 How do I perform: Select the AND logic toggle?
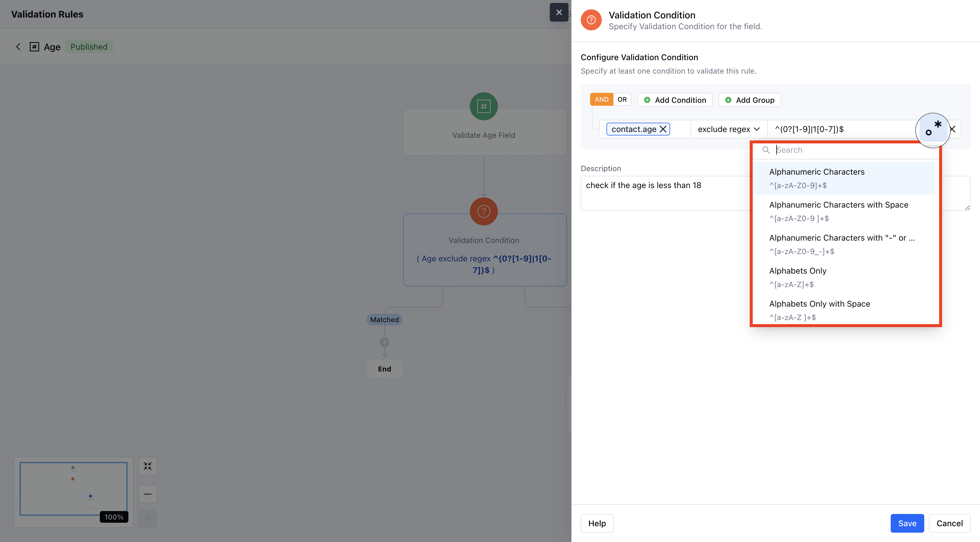coord(601,100)
